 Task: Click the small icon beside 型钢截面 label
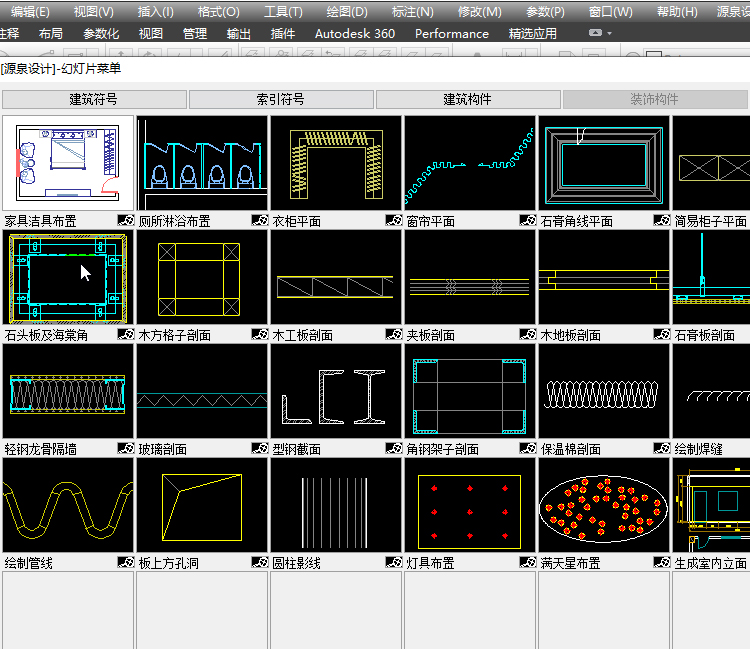click(393, 449)
